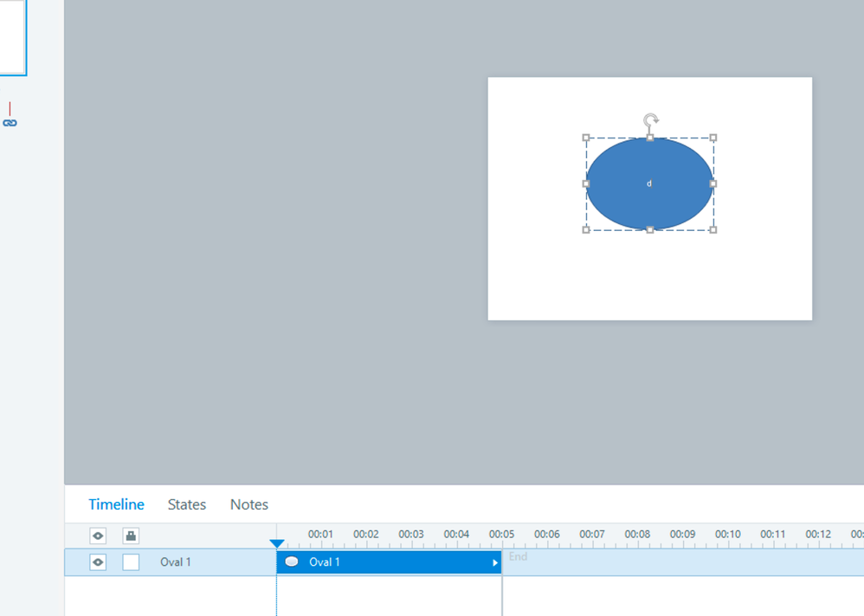The height and width of the screenshot is (616, 864).
Task: Click the 00:01 mark on the timeline ruler
Action: click(x=320, y=534)
